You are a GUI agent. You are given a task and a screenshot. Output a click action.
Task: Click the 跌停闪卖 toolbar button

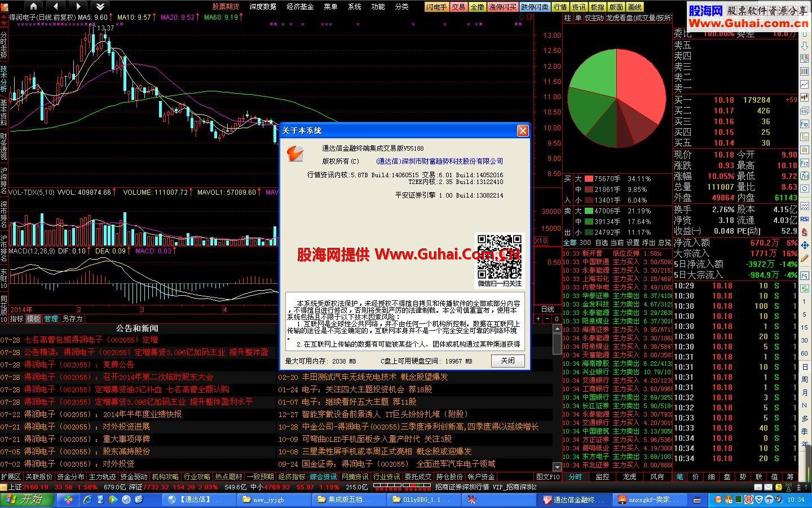(x=535, y=7)
